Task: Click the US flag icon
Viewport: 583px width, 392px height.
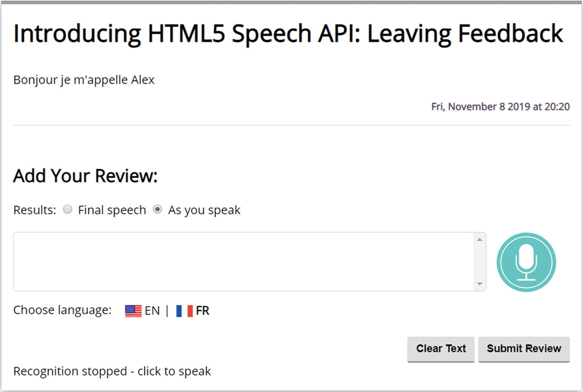Action: [x=133, y=311]
